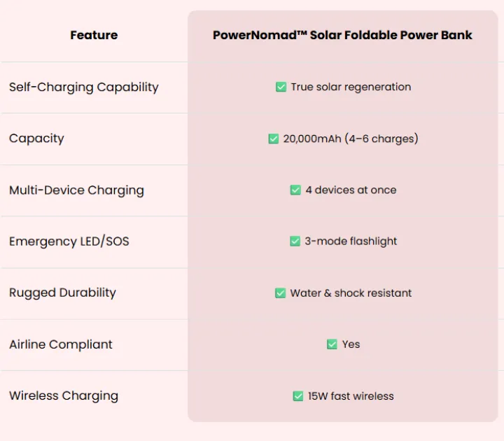This screenshot has width=504, height=441.
Task: Select the Multi-Device Charging label
Action: [76, 190]
